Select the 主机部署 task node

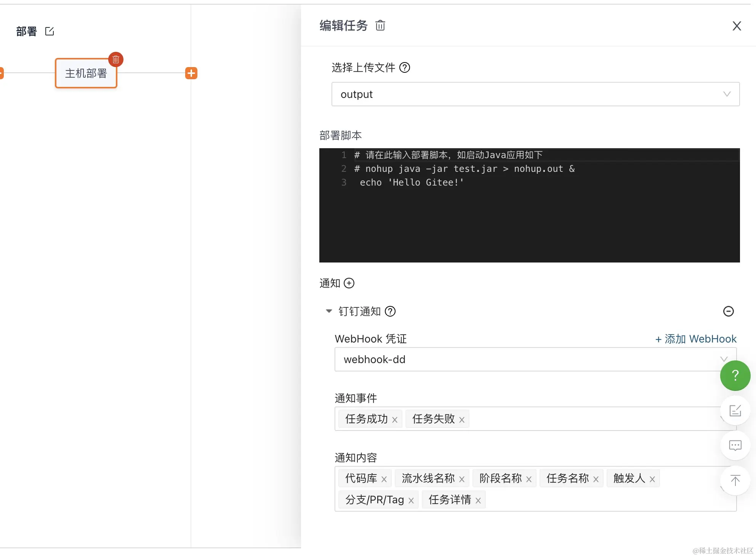pyautogui.click(x=86, y=74)
